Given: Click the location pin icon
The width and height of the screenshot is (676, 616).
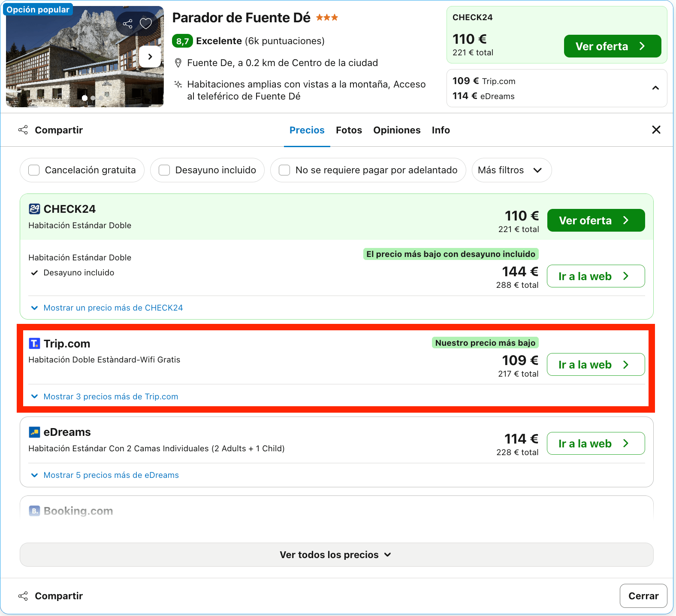Looking at the screenshot, I should click(178, 63).
